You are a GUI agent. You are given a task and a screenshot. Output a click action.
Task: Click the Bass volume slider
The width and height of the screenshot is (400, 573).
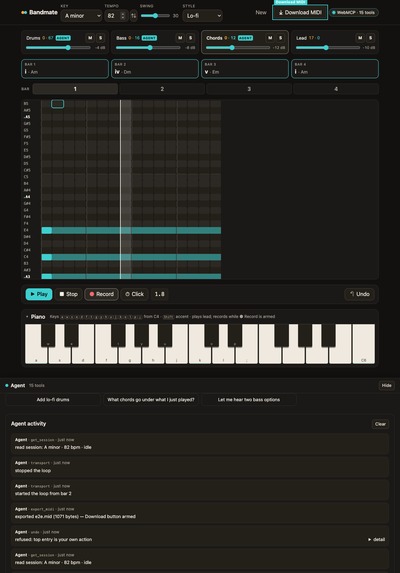coord(148,48)
